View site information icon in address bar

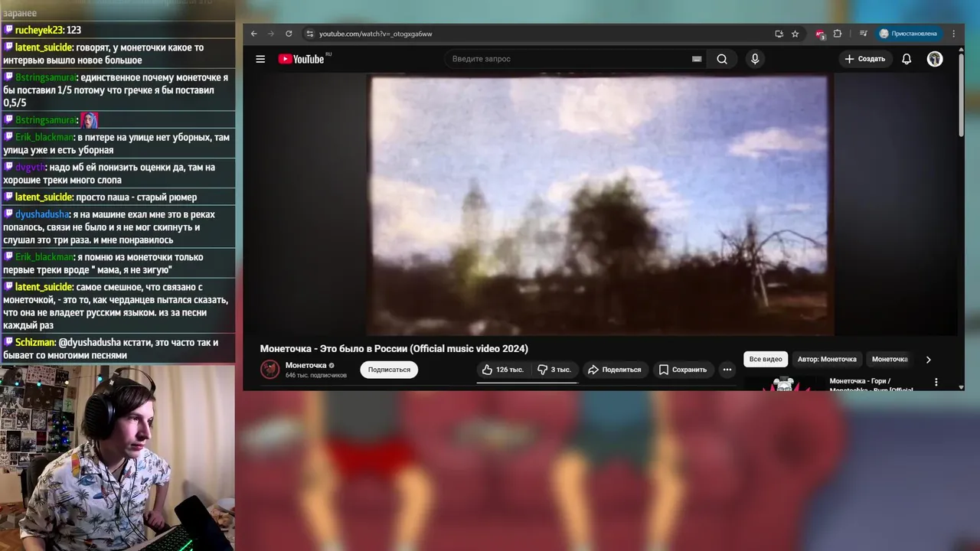point(309,34)
